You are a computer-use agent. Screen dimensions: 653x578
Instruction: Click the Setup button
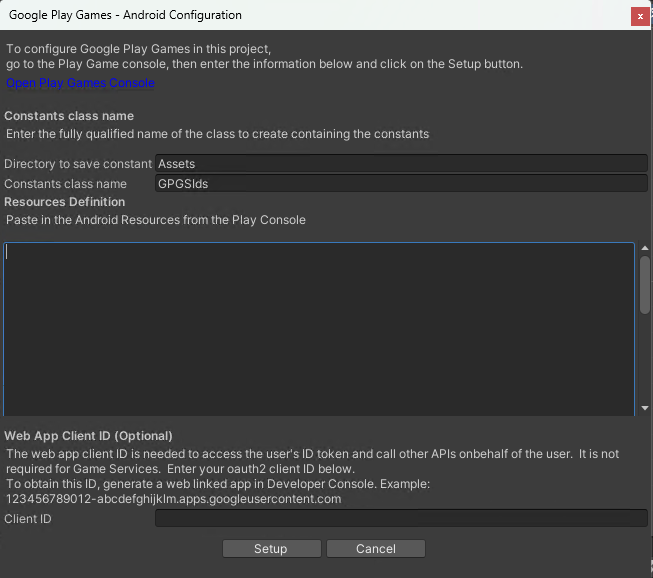point(272,548)
